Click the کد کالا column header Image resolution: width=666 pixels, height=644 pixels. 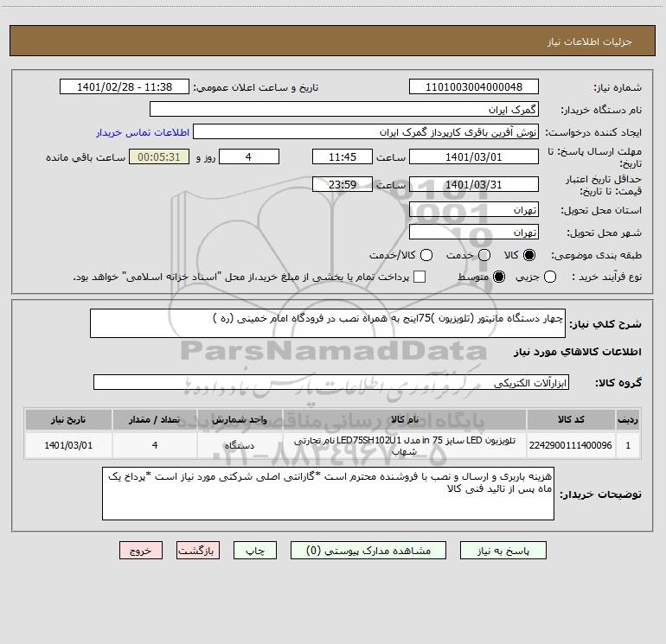(x=571, y=419)
